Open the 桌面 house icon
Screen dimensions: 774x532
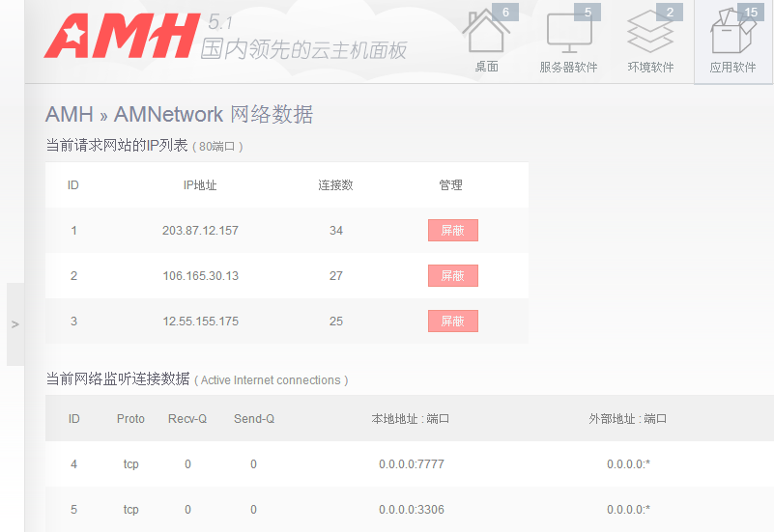(485, 34)
